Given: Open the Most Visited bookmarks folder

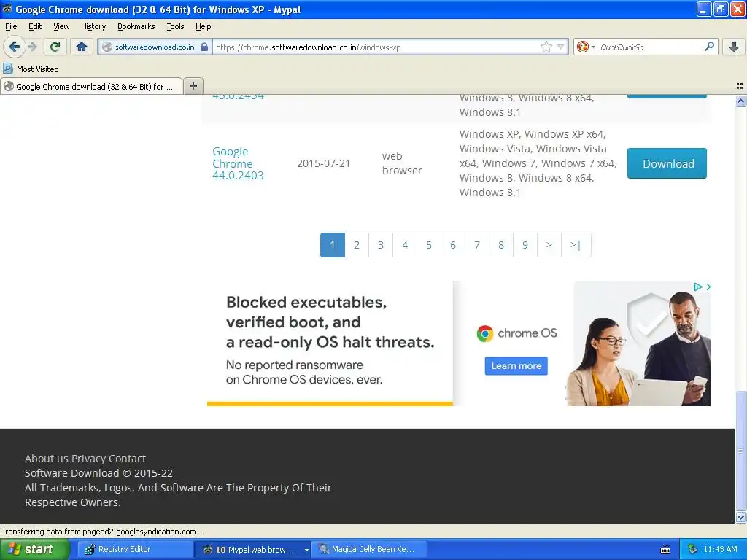Looking at the screenshot, I should click(31, 69).
